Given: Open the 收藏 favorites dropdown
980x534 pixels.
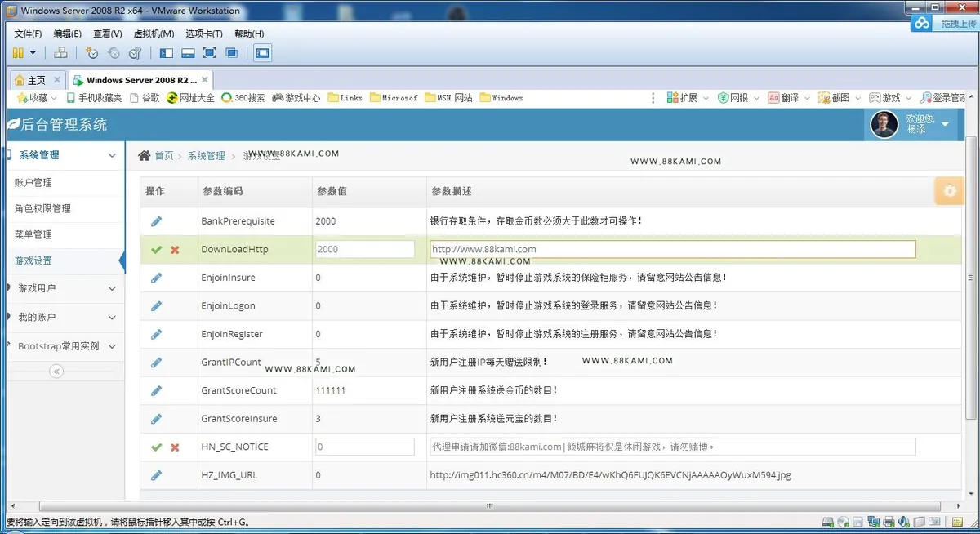Looking at the screenshot, I should [x=38, y=98].
